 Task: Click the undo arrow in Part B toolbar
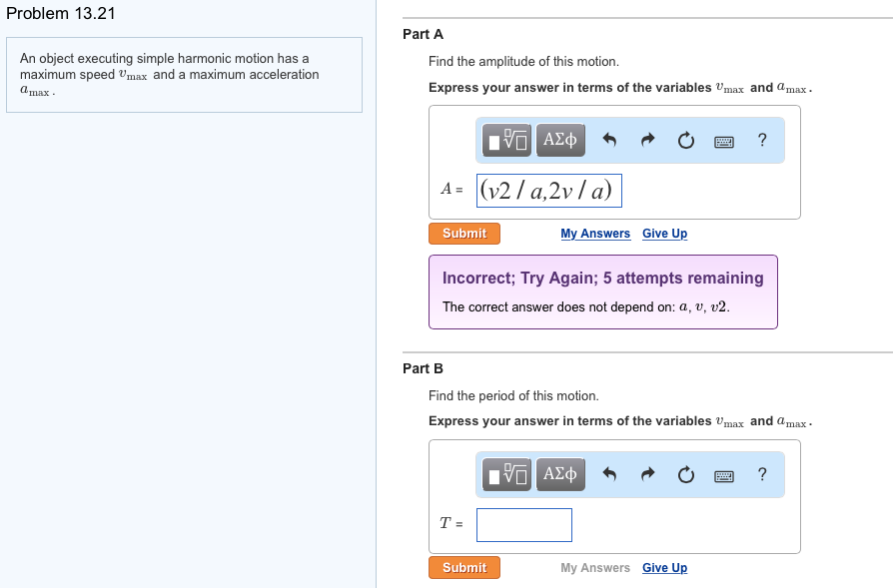point(609,474)
